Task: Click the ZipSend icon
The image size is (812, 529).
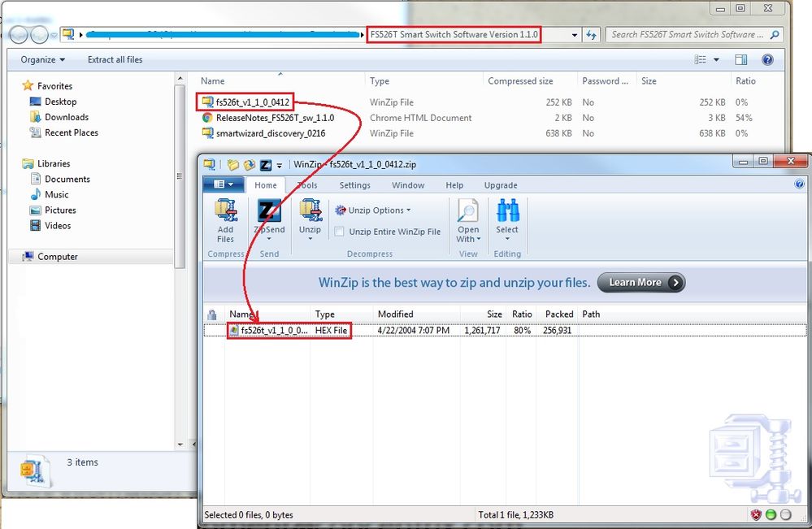Action: click(x=269, y=212)
